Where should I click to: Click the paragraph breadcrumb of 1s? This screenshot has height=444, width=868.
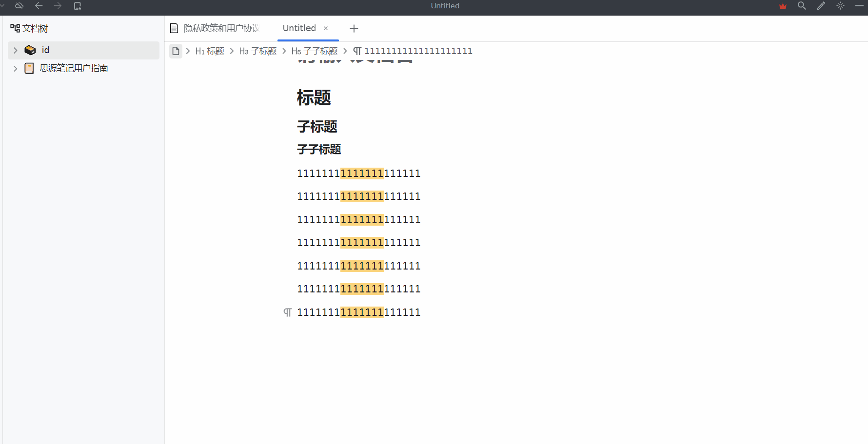413,51
